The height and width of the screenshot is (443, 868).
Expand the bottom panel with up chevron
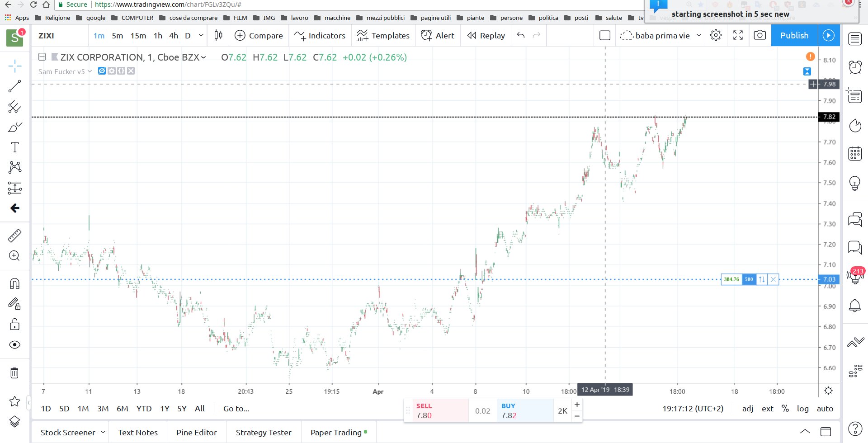pyautogui.click(x=805, y=432)
